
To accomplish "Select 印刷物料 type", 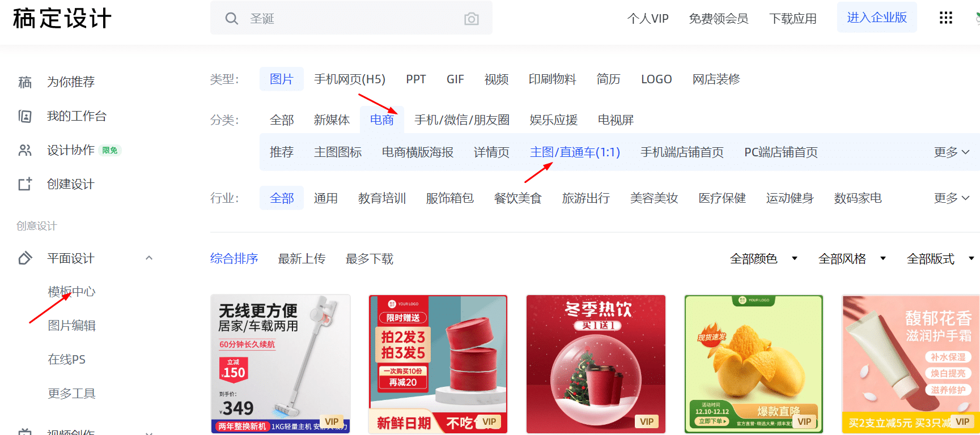I will [552, 79].
